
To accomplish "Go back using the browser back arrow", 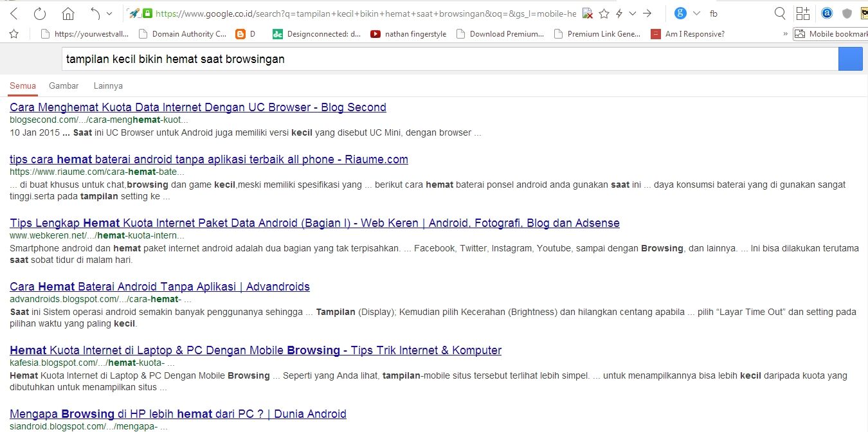I will 14,14.
